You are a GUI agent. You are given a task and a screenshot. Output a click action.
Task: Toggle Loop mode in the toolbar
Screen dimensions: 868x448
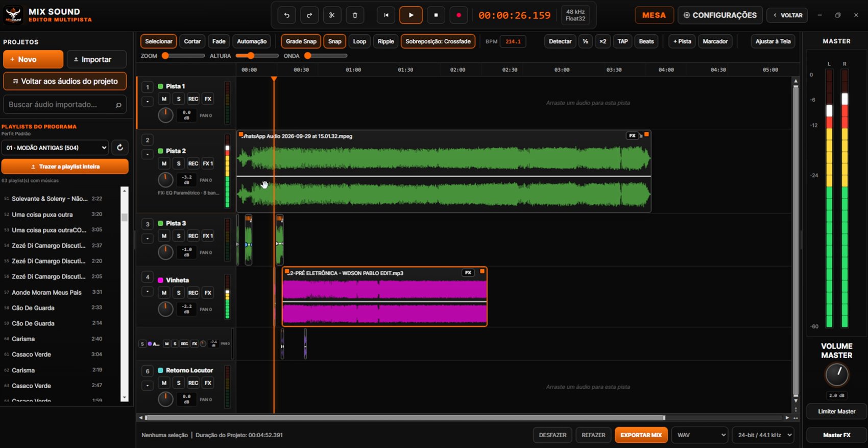(x=359, y=41)
